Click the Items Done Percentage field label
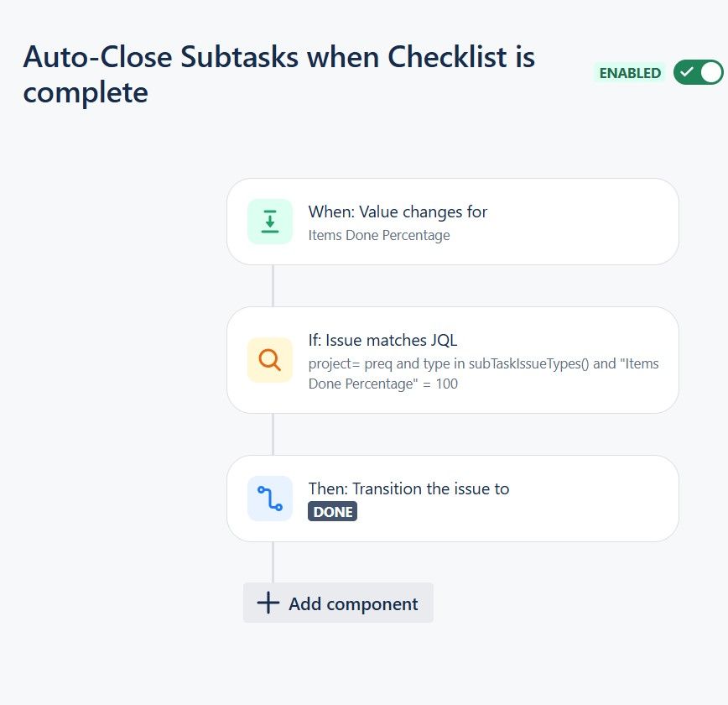 point(379,235)
